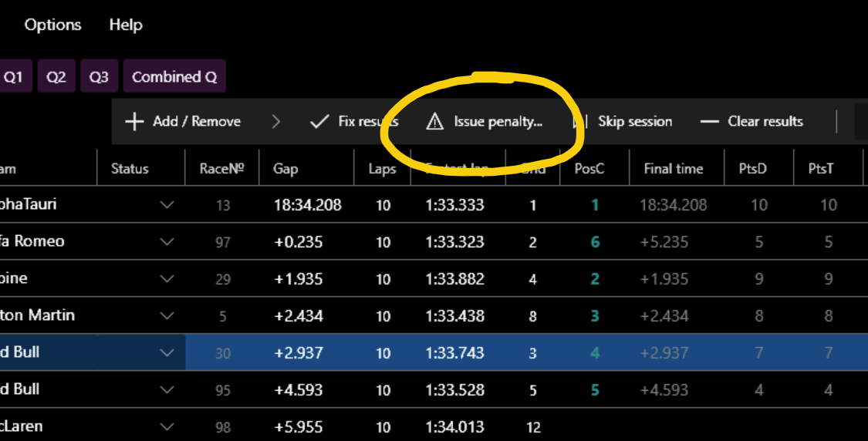
Task: Click the Final time column header
Action: click(674, 169)
